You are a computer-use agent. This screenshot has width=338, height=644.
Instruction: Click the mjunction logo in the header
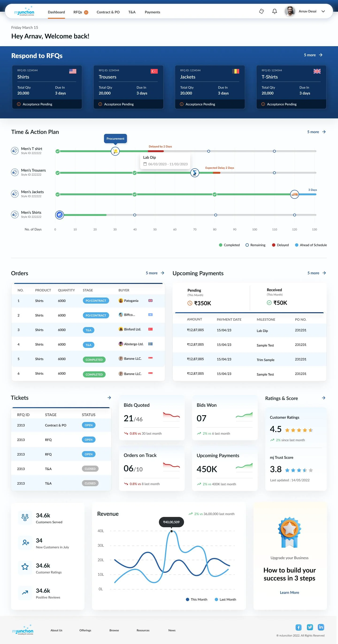pos(24,11)
